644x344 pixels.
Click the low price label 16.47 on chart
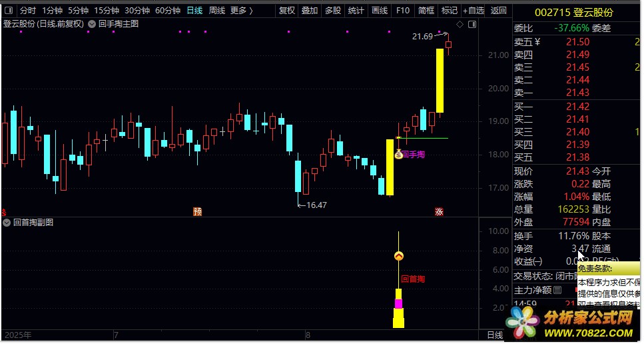pyautogui.click(x=316, y=205)
